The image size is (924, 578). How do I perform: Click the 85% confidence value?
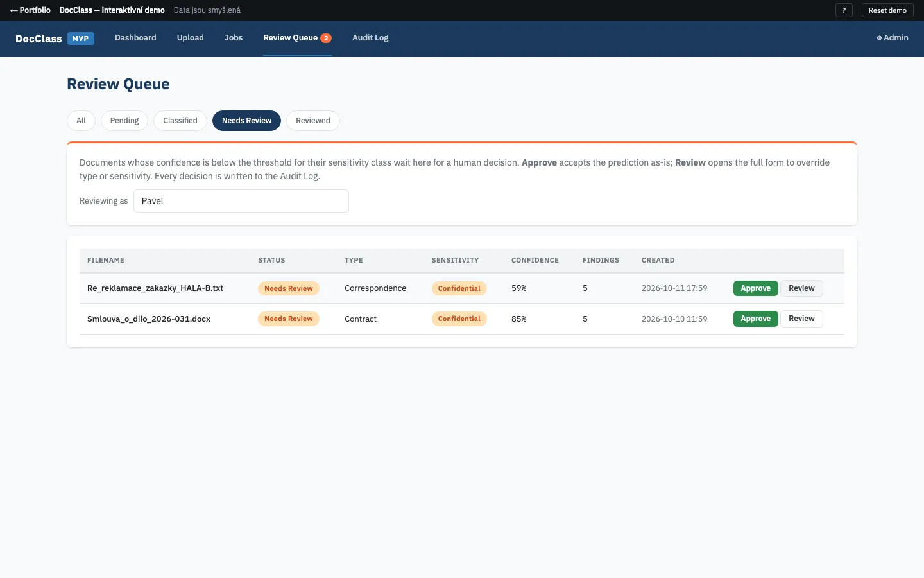pyautogui.click(x=519, y=319)
